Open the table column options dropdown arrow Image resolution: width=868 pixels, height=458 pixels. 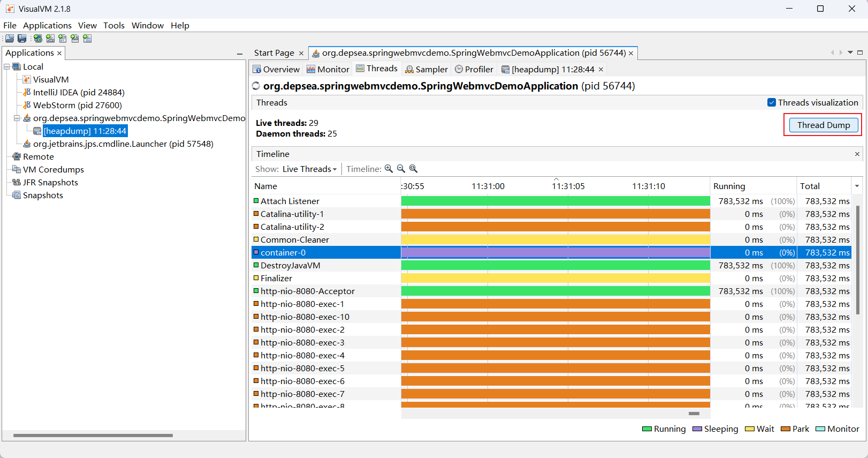point(857,186)
